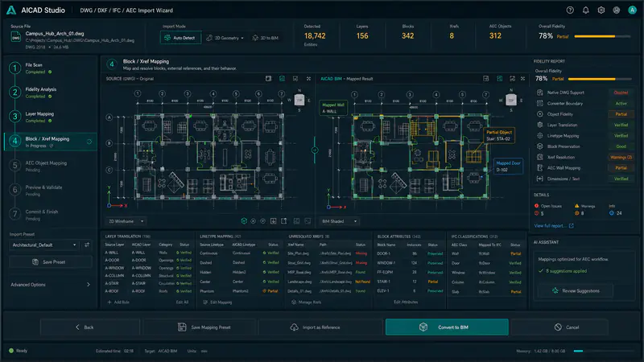Select Auto Detect import mode

click(x=180, y=38)
